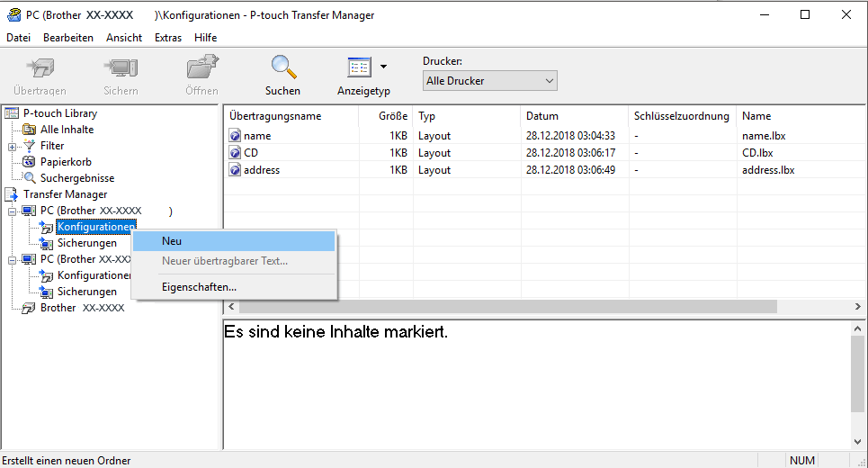
Task: Click the file name 'CD.lbx'
Action: point(757,153)
